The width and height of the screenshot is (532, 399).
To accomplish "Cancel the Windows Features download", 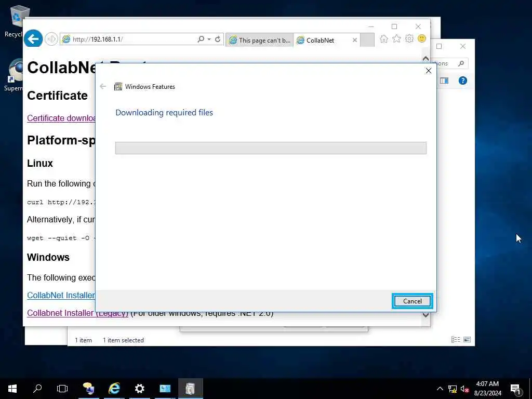I will pyautogui.click(x=412, y=301).
